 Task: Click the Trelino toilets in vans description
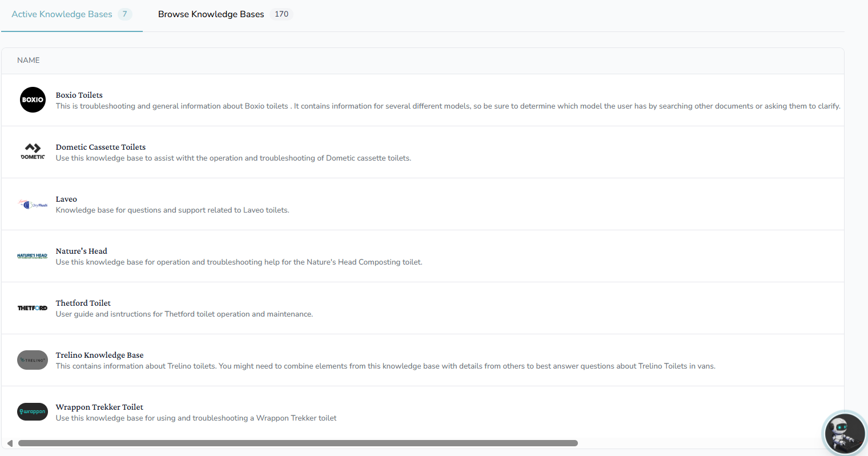(x=385, y=366)
